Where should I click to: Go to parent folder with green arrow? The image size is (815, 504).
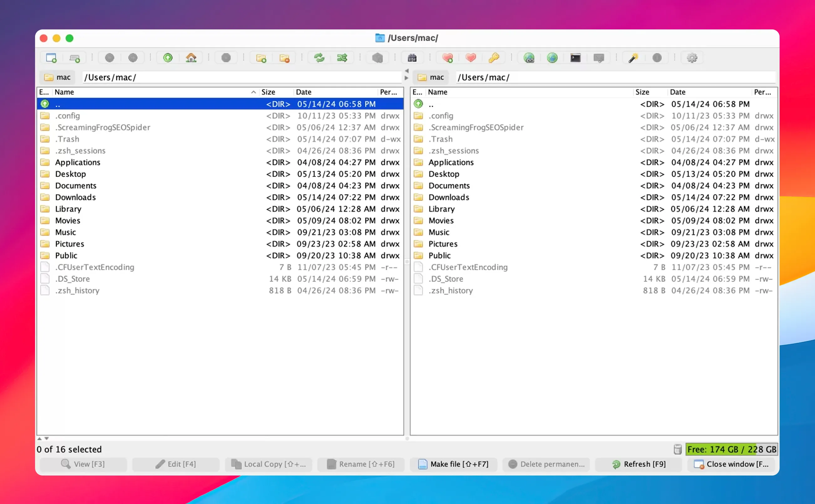[168, 58]
